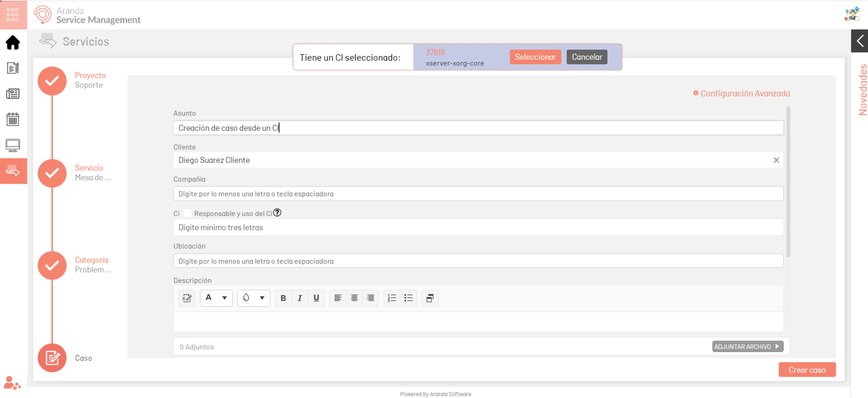
Task: Click the Crear caso button
Action: pos(807,370)
